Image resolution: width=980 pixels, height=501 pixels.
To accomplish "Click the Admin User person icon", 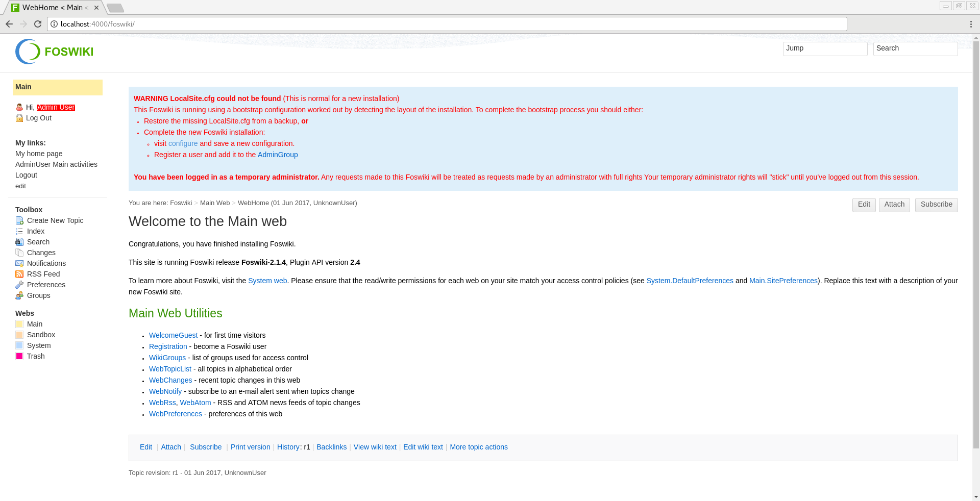I will (x=19, y=107).
